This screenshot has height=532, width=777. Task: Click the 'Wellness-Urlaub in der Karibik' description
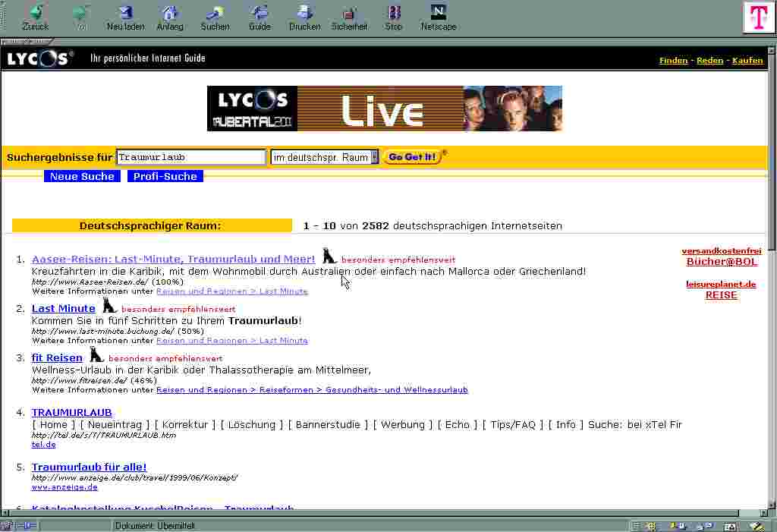pyautogui.click(x=201, y=370)
